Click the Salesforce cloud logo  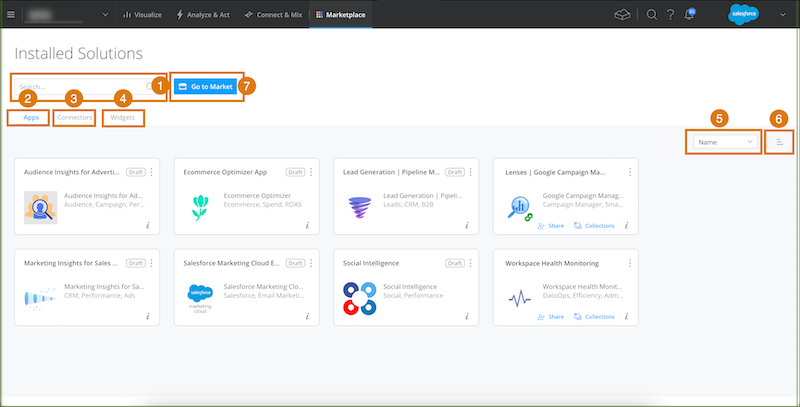[x=743, y=15]
